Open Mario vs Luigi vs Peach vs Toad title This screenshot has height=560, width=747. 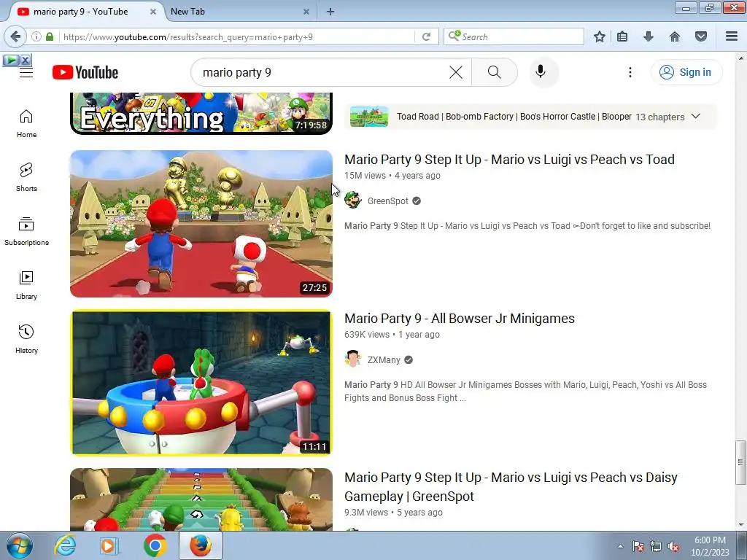(x=509, y=160)
